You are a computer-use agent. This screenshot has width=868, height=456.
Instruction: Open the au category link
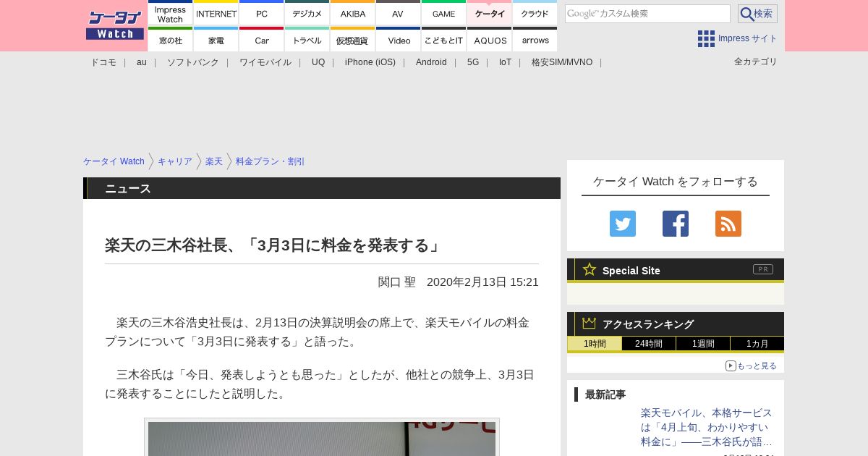142,62
